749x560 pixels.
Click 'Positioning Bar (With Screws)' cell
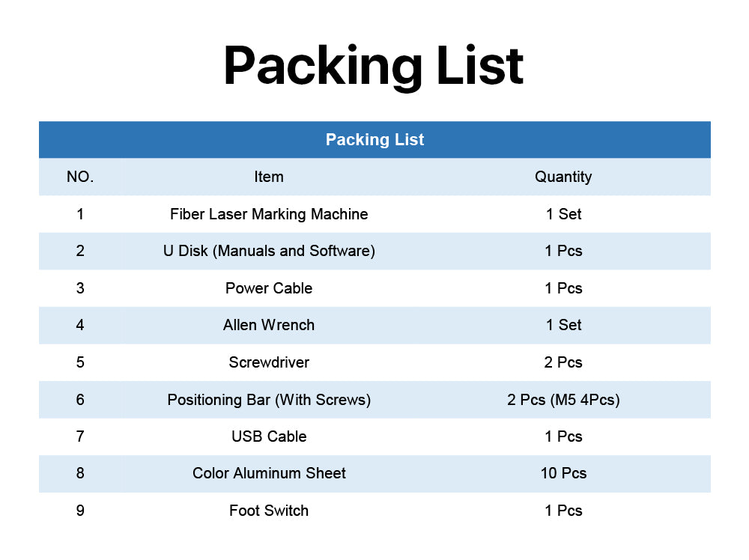pyautogui.click(x=269, y=400)
